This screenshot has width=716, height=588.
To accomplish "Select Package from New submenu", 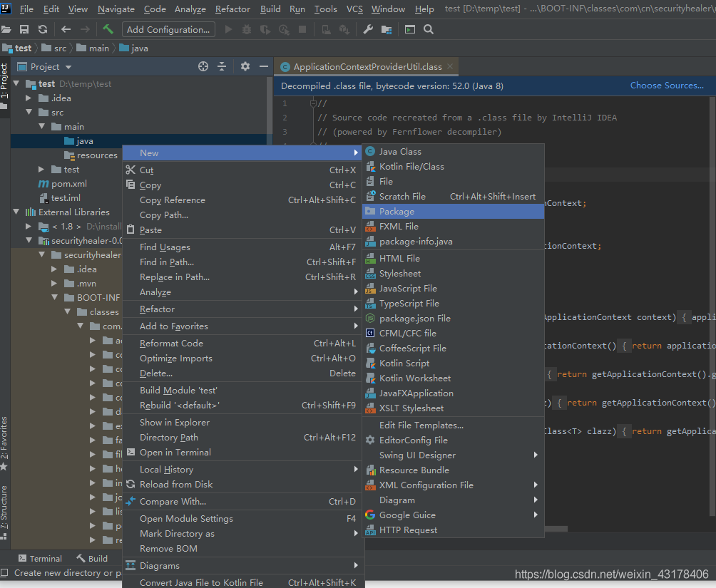I will click(x=453, y=212).
